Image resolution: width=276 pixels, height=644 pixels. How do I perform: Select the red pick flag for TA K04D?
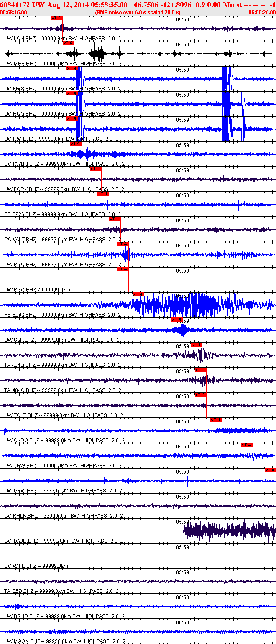196,345
